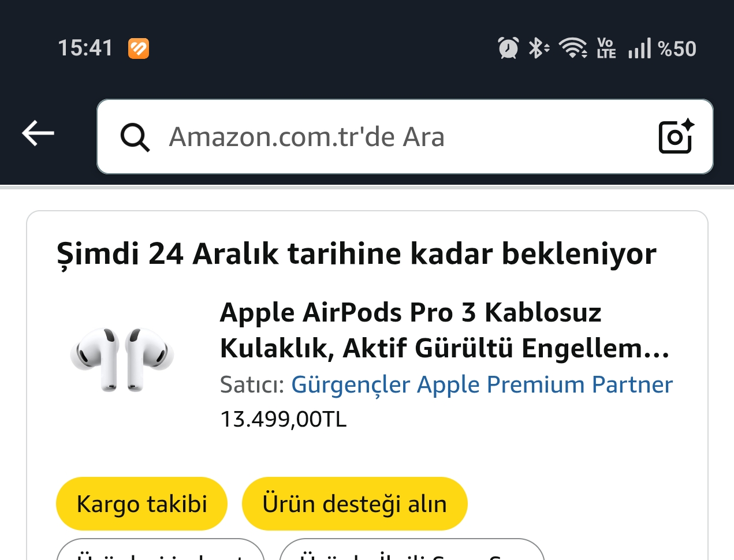Tap the %50 battery indicator
The image size is (734, 560).
tap(677, 48)
